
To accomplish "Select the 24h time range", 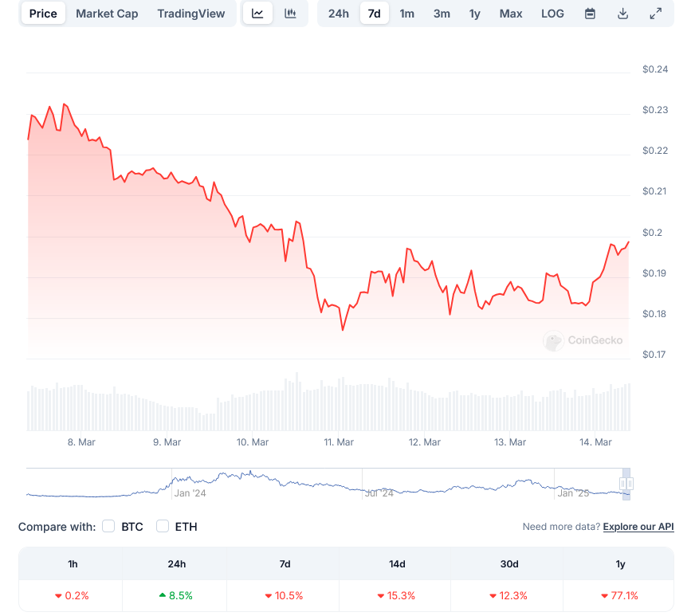I will (339, 14).
